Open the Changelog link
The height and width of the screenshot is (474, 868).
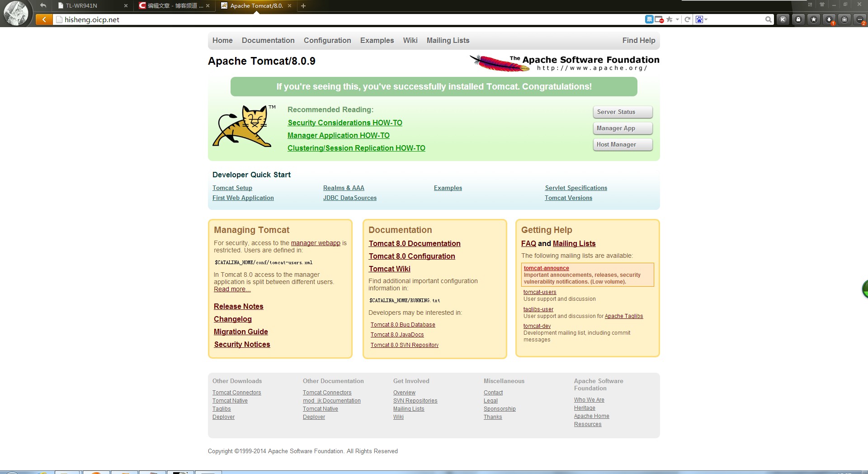[233, 319]
